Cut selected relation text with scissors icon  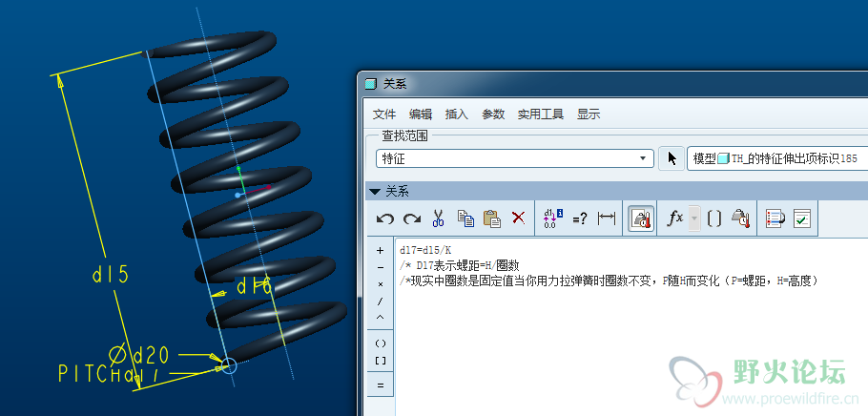click(439, 218)
